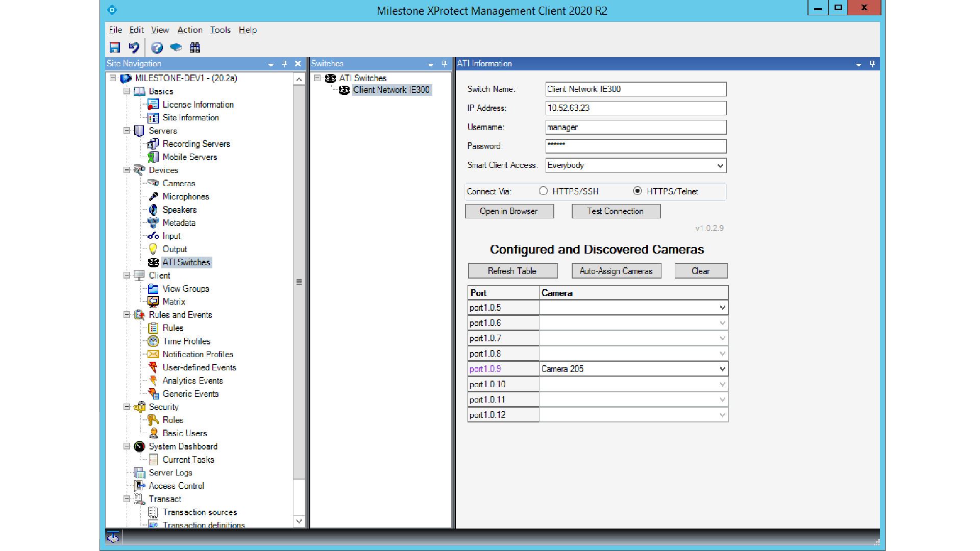
Task: Select HTTPS/Telnet connection option
Action: 637,191
